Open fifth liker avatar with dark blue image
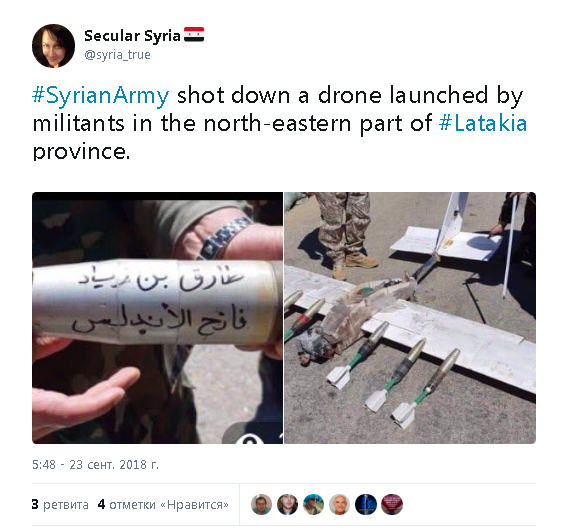The image size is (570, 529). [x=366, y=505]
